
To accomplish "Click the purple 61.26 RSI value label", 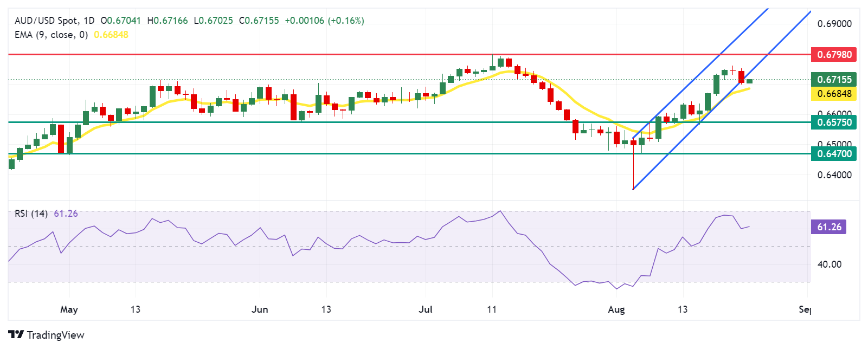I will pos(828,227).
